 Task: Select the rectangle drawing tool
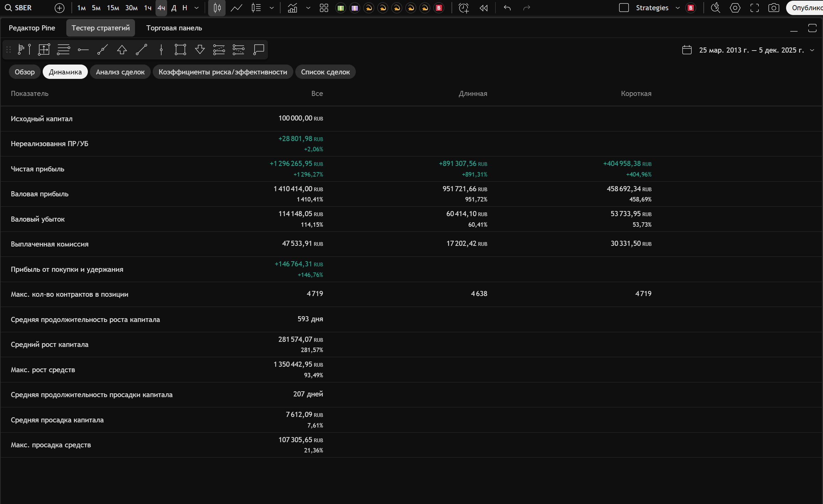[180, 50]
